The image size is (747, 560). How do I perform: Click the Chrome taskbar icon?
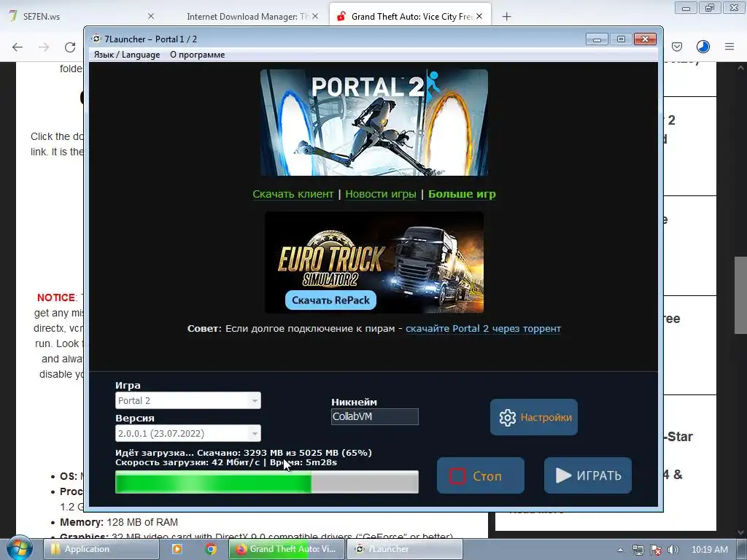click(211, 549)
